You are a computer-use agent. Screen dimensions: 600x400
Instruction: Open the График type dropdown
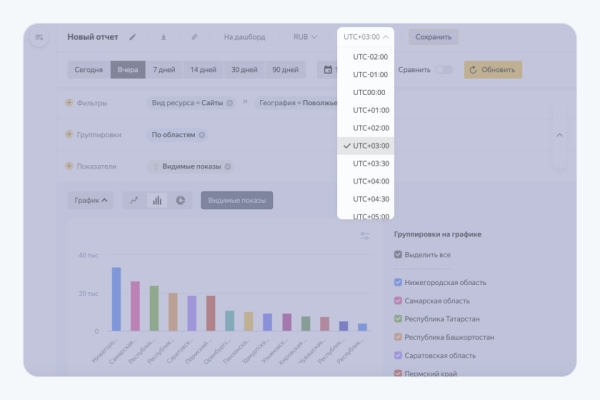point(92,200)
